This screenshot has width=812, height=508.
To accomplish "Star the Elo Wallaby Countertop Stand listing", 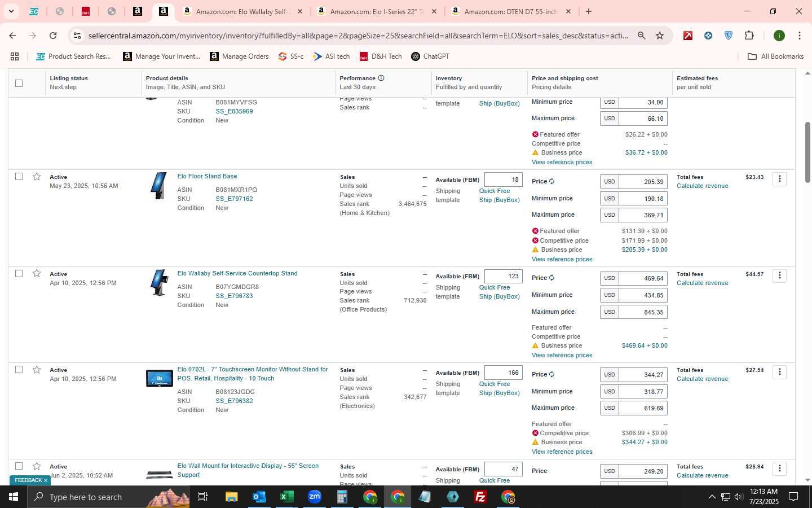I will click(x=37, y=273).
